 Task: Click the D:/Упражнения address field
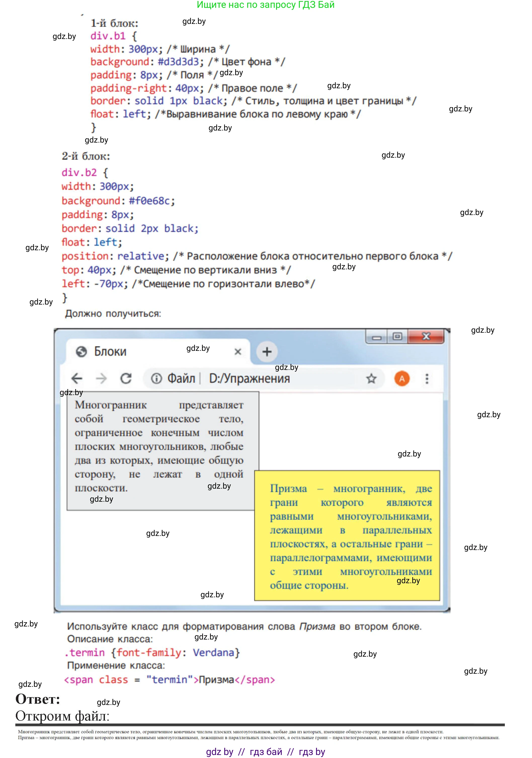point(250,378)
